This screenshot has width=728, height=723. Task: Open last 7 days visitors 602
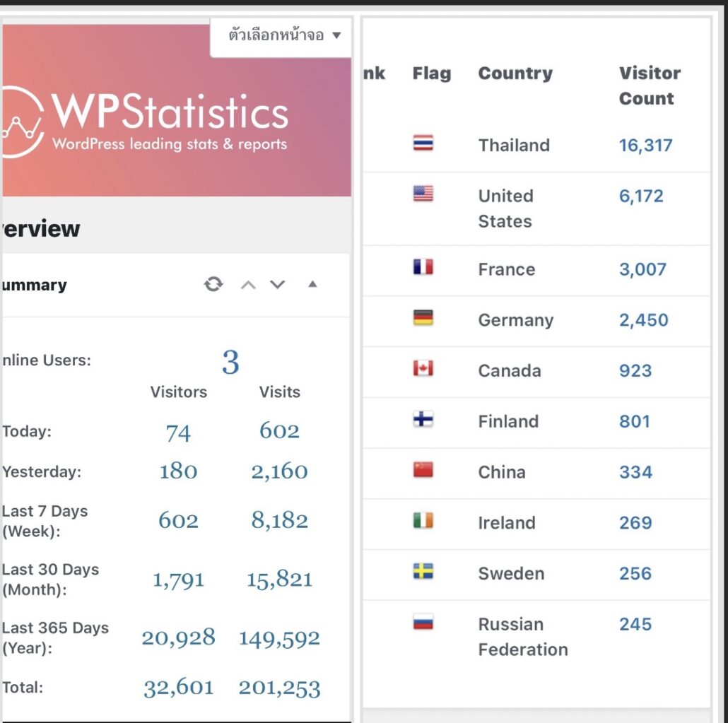click(x=178, y=521)
